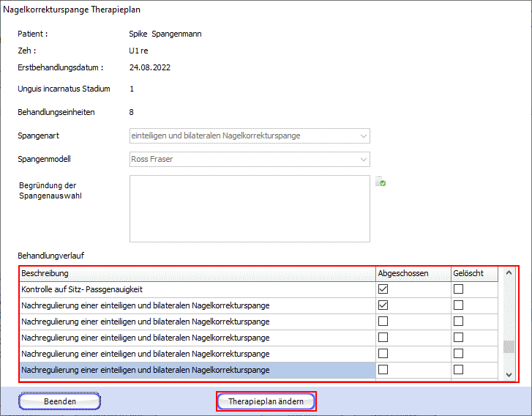Click the scroll-down arrow of the Behandlungsverlauf table

(509, 374)
